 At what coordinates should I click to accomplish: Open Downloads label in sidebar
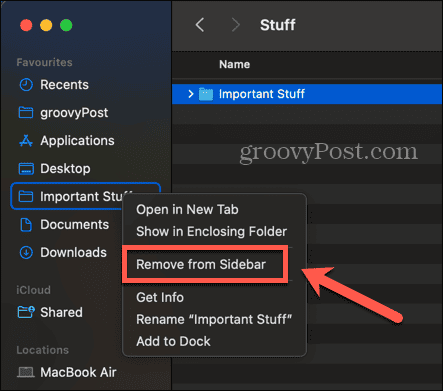73,253
